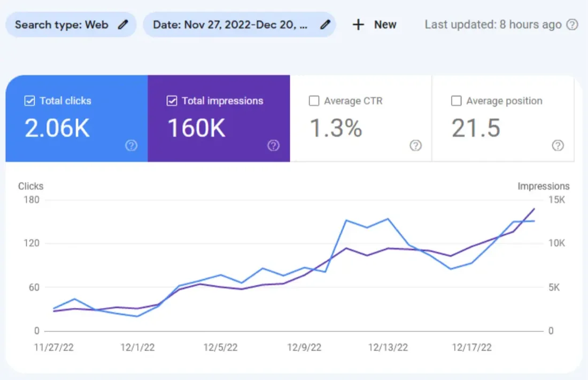Click the 180 clicks axis value
This screenshot has width=588, height=380.
[x=32, y=200]
